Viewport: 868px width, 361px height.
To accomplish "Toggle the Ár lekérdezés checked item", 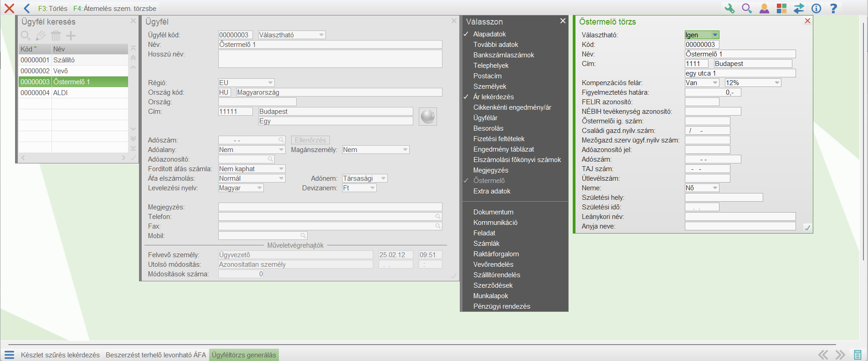I will [493, 97].
